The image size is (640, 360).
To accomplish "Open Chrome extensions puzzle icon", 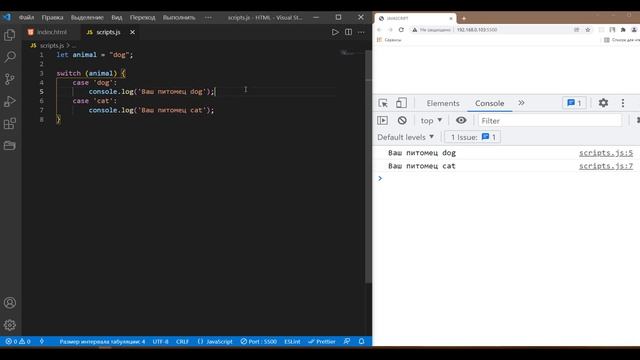I will point(623,30).
